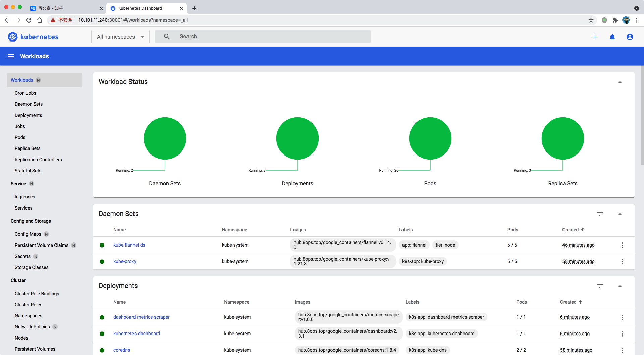Open the user account menu
This screenshot has width=644, height=355.
coord(630,37)
